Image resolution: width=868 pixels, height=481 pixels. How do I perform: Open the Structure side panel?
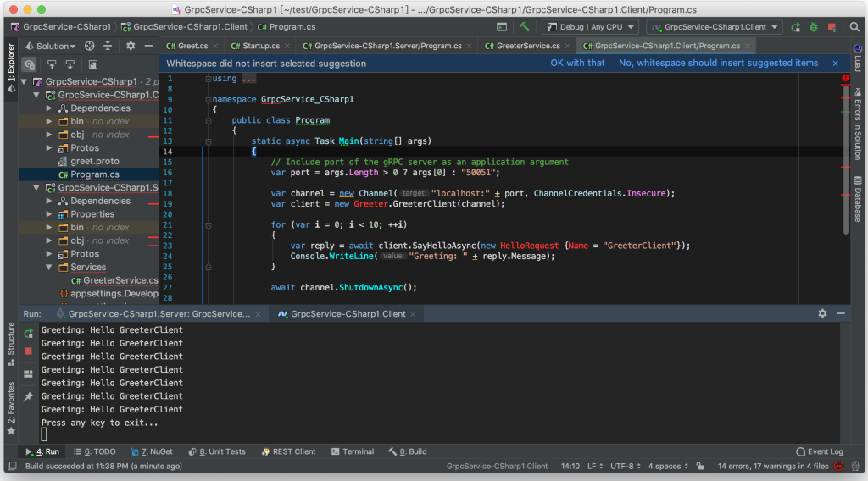(11, 344)
